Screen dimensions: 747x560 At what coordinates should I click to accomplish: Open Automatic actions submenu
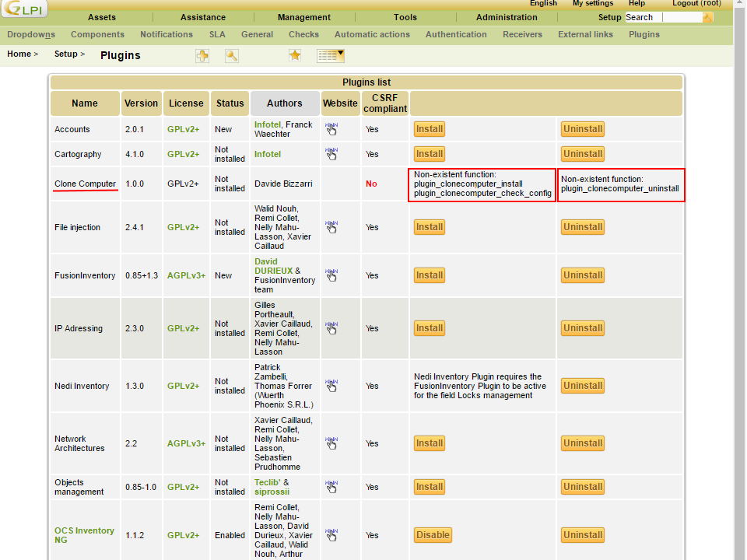pos(372,34)
